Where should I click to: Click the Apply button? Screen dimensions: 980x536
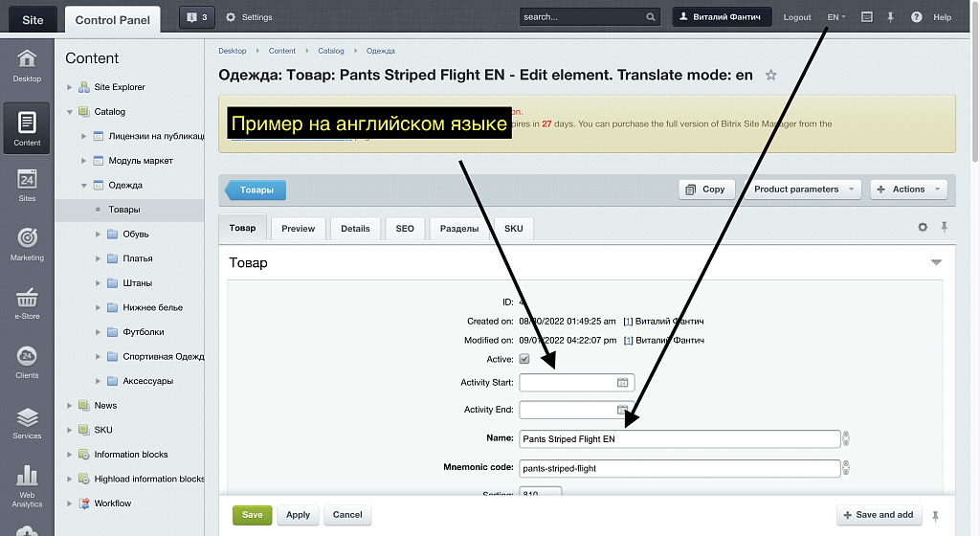(x=299, y=515)
